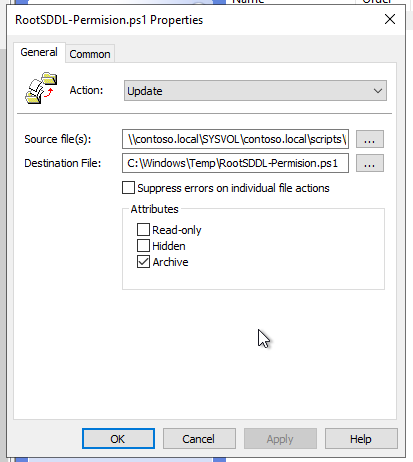Check the Read-only attribute
Image resolution: width=413 pixels, height=462 pixels.
143,229
